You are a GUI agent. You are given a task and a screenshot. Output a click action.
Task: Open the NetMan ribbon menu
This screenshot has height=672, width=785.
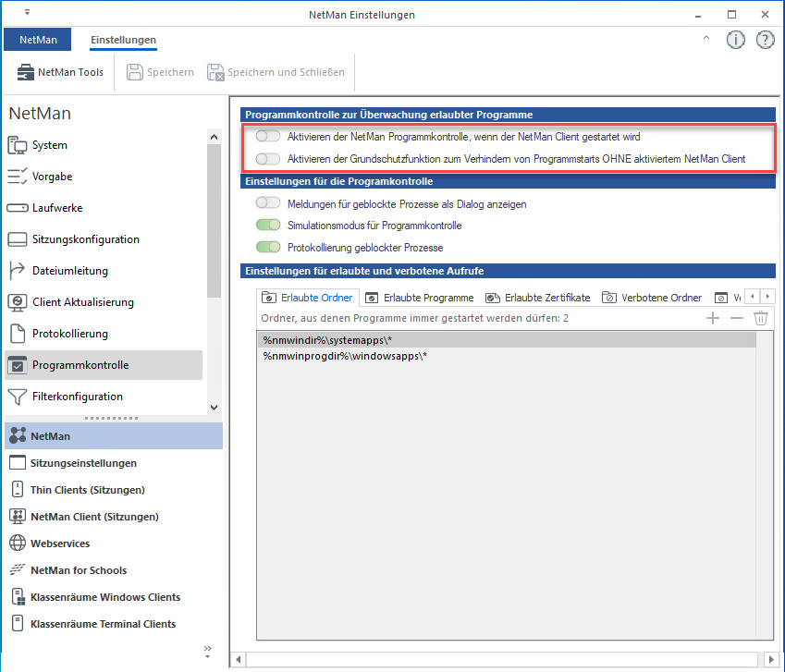37,39
